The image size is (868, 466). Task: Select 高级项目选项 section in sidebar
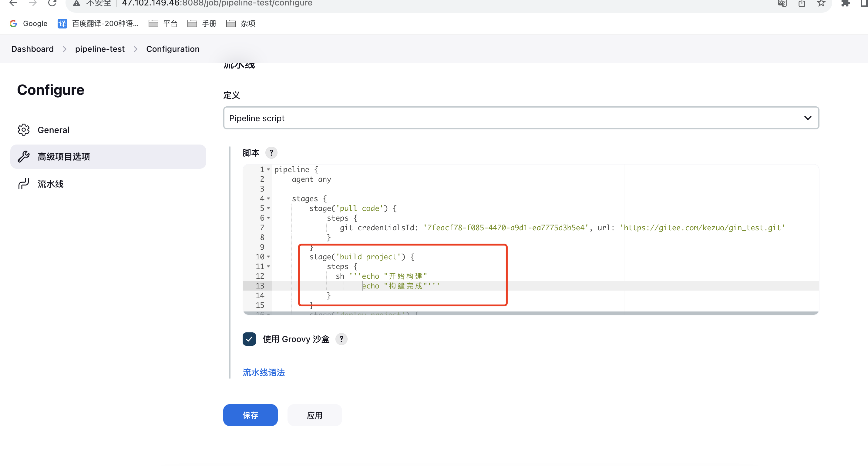point(108,157)
